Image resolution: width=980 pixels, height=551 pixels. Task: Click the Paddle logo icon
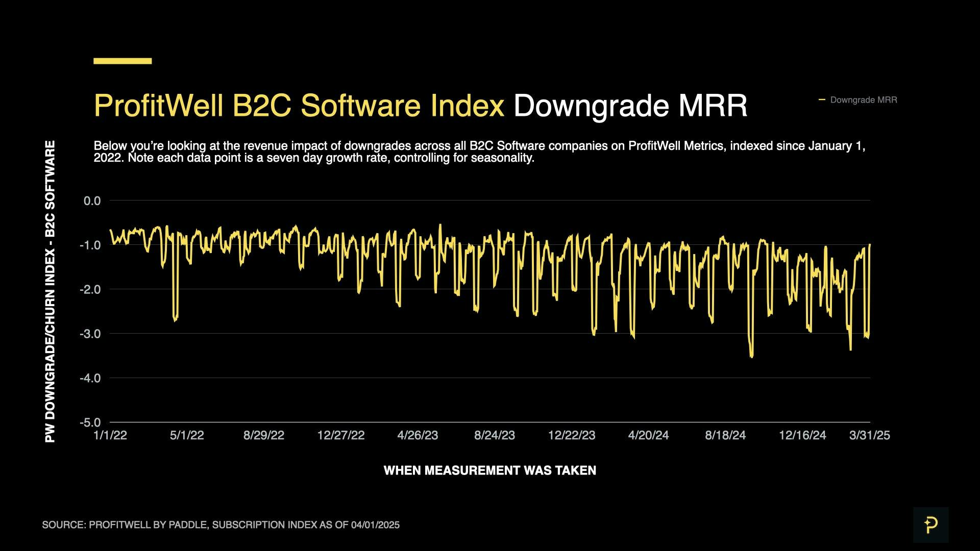coord(930,524)
